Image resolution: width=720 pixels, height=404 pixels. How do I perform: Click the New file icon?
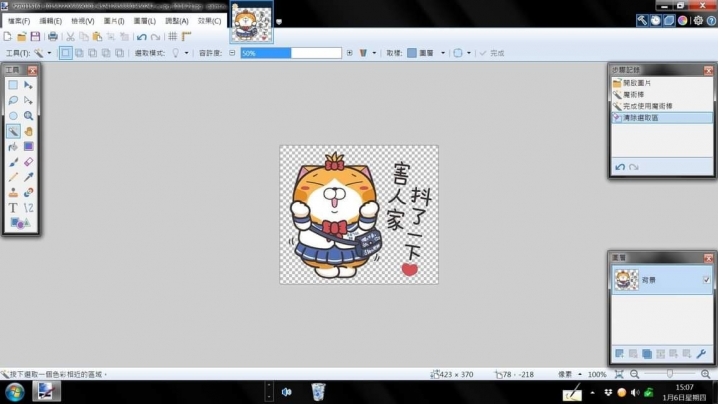pyautogui.click(x=8, y=36)
